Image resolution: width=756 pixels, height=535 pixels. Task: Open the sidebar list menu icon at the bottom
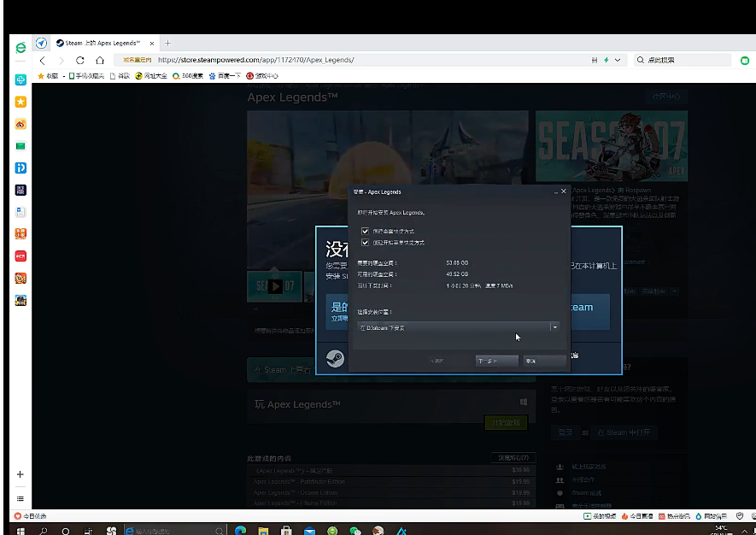[x=21, y=498]
